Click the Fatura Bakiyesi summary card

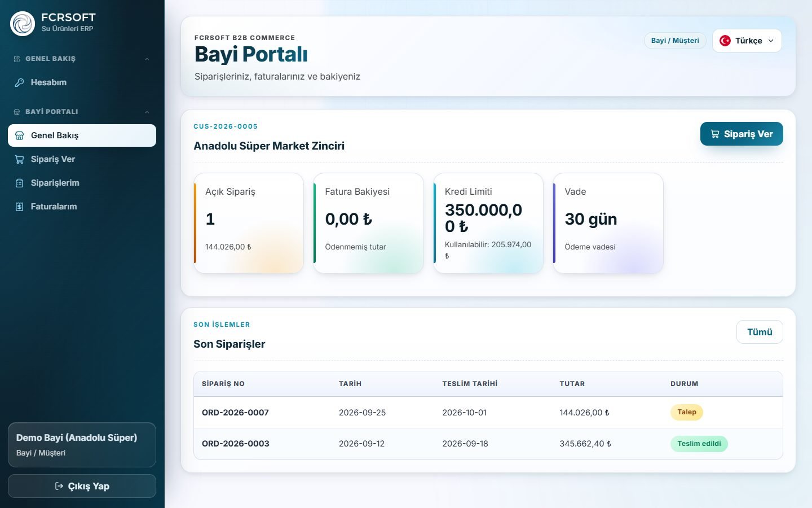(x=369, y=224)
